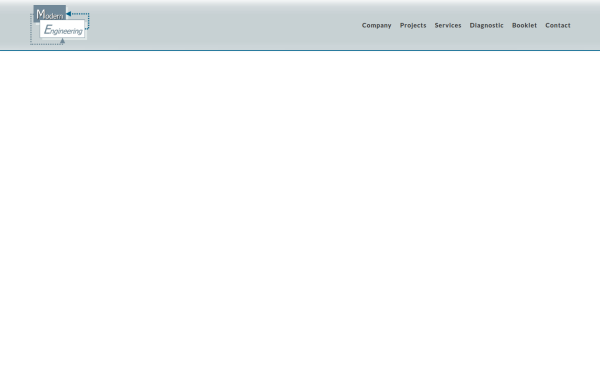Open the Booklet link
The image size is (600, 375).
click(524, 25)
